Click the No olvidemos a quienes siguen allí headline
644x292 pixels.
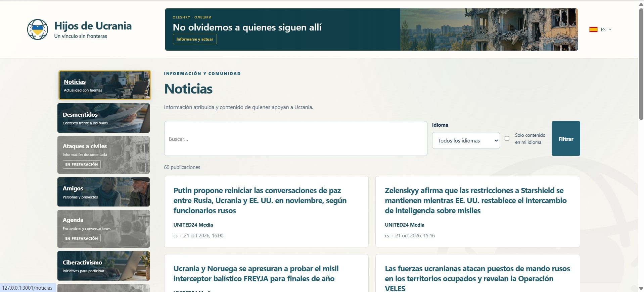tap(247, 27)
